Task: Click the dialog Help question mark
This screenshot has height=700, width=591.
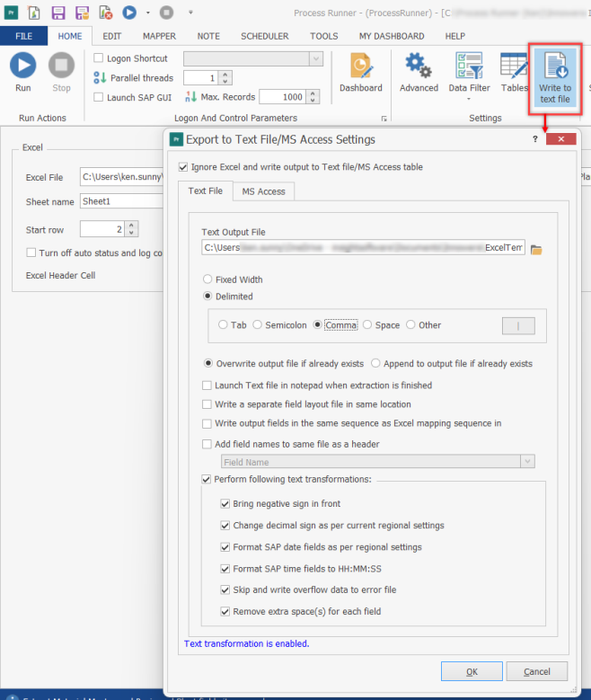Action: coord(535,139)
